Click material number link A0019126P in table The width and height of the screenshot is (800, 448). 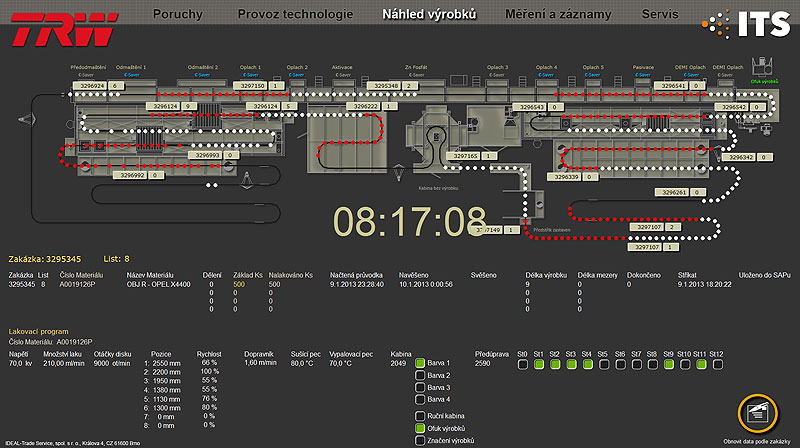pyautogui.click(x=76, y=284)
